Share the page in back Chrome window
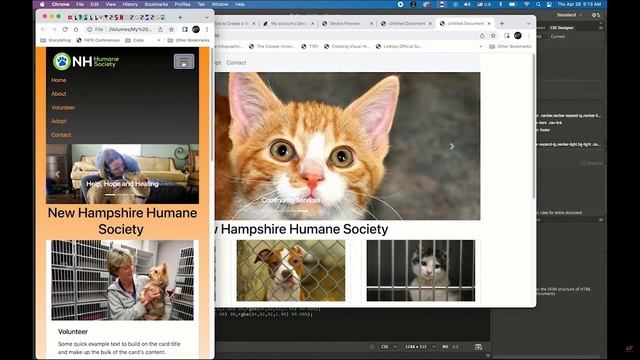This screenshot has height=360, width=640. pyautogui.click(x=482, y=36)
